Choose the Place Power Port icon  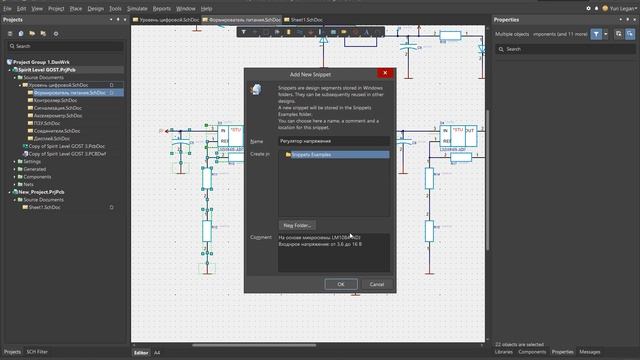point(311,32)
